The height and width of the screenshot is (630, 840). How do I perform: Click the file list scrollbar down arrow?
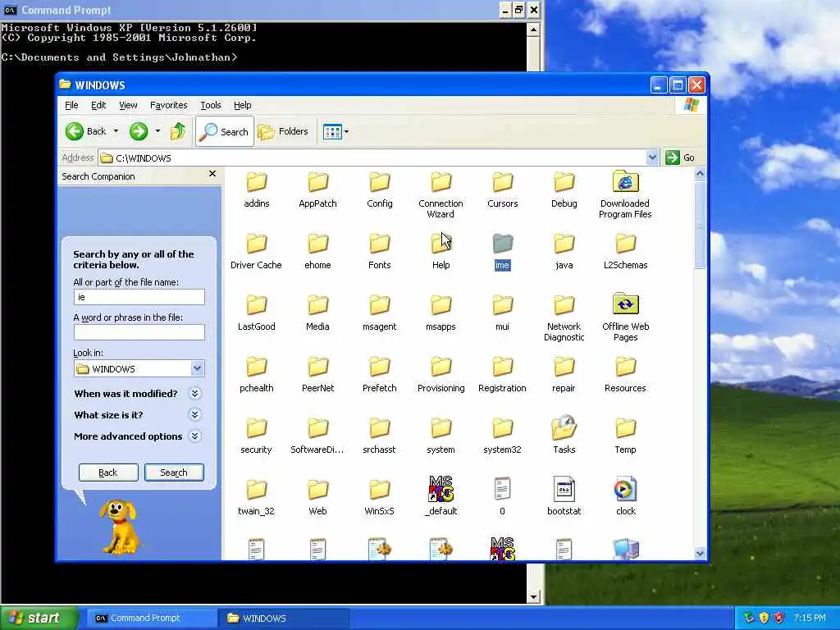[700, 554]
